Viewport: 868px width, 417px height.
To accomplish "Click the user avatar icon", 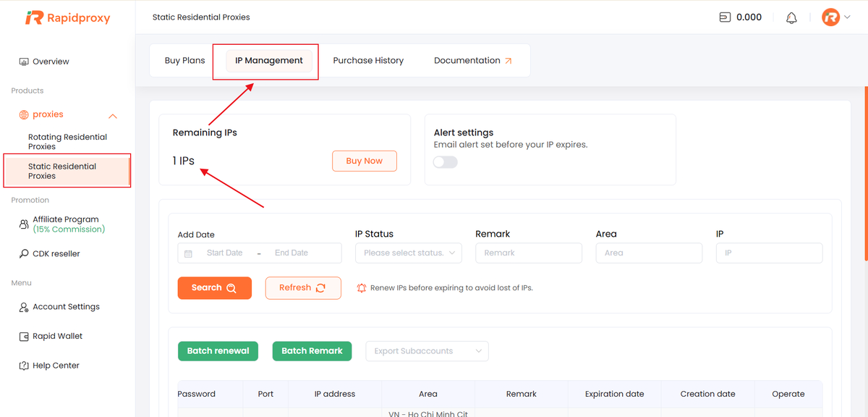I will (x=831, y=17).
